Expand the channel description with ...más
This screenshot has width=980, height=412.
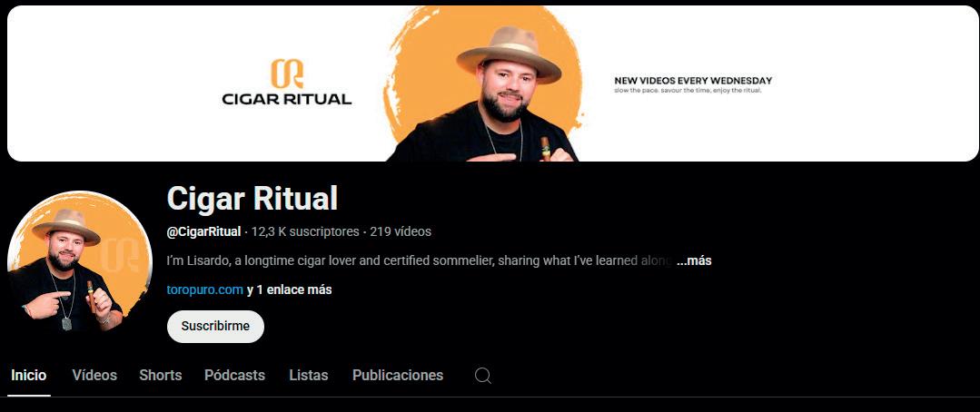(694, 261)
